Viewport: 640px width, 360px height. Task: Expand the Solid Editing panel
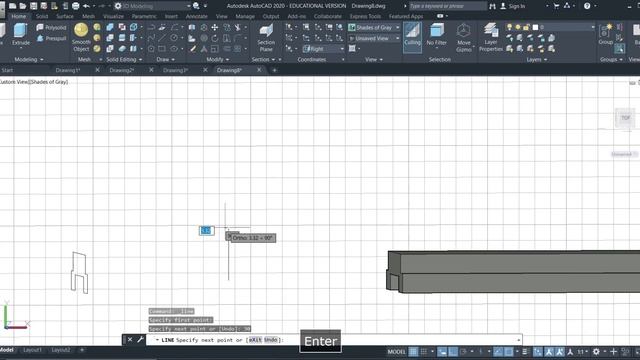point(124,60)
